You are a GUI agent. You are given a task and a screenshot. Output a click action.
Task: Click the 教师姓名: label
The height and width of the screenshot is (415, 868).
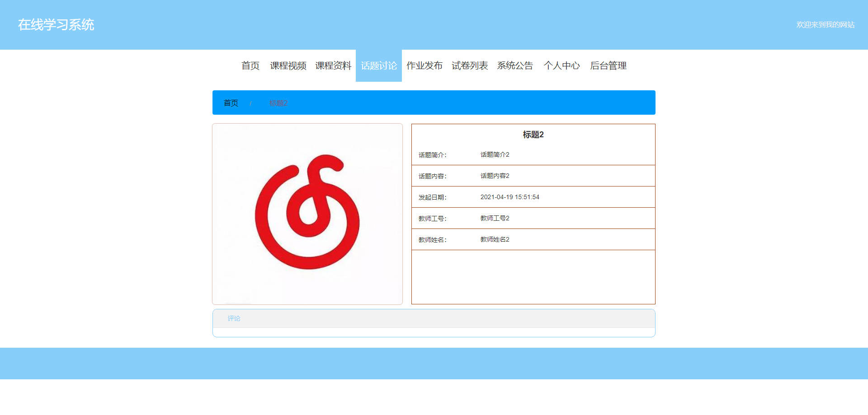point(432,240)
